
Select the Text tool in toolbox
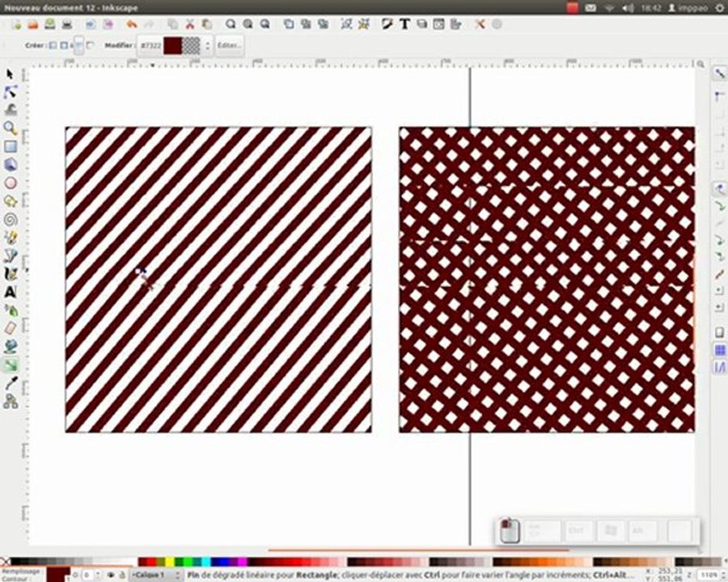pyautogui.click(x=11, y=292)
